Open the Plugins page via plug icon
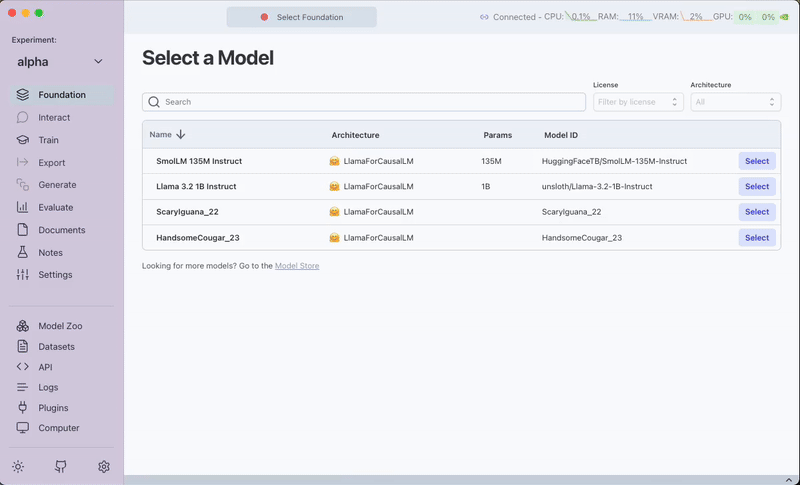Screen dimensions: 800x485 pos(53,408)
